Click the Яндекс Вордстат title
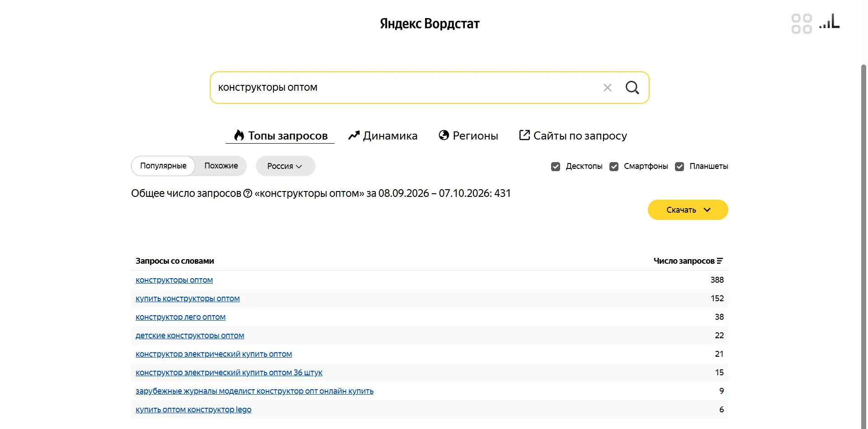This screenshot has width=868, height=429. [429, 23]
